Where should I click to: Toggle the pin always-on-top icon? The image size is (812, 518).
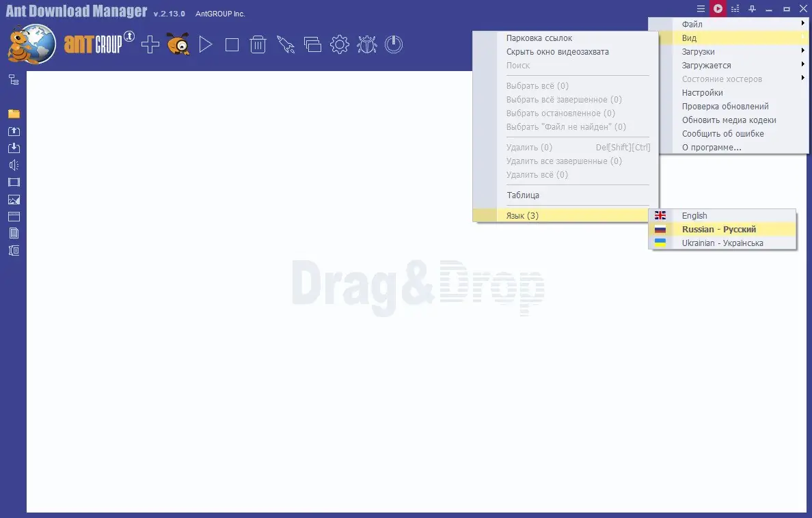pos(752,9)
